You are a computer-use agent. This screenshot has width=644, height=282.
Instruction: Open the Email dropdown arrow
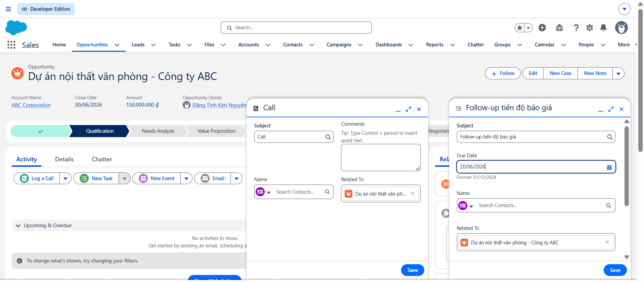pos(237,178)
